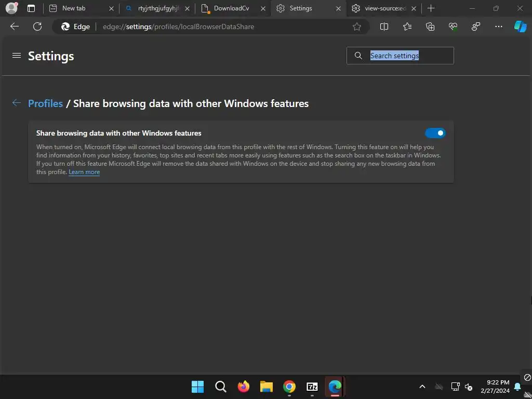Close the New tab tab
The image size is (532, 399).
coord(111,8)
